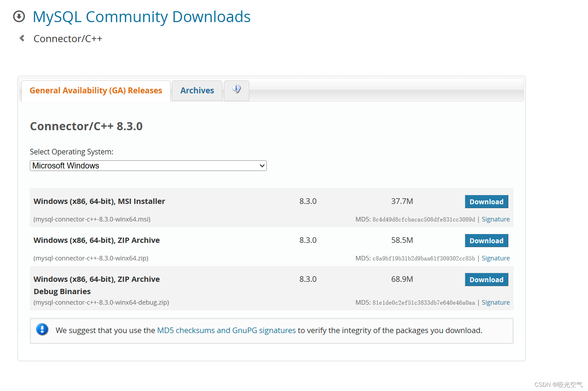Download the 58.5M ZIP Archive

(486, 241)
